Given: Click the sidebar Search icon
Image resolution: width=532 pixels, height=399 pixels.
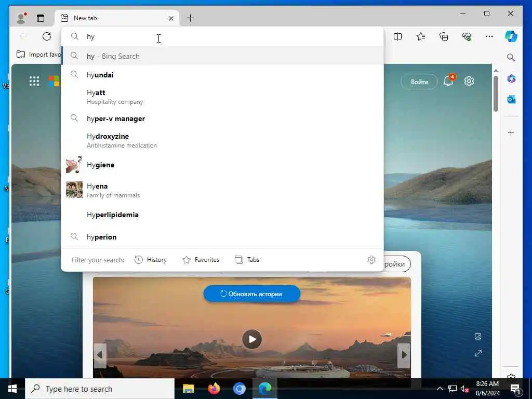Looking at the screenshot, I should click(x=511, y=57).
